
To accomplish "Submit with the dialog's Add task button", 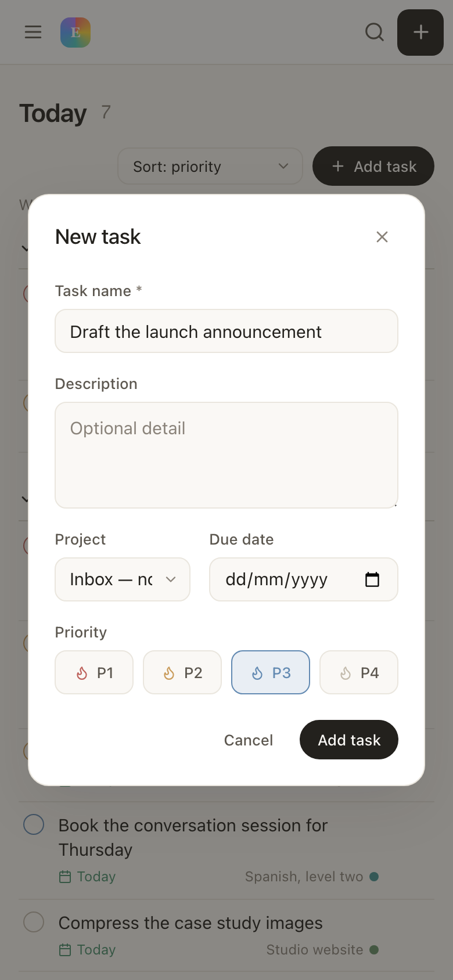I will click(x=349, y=740).
